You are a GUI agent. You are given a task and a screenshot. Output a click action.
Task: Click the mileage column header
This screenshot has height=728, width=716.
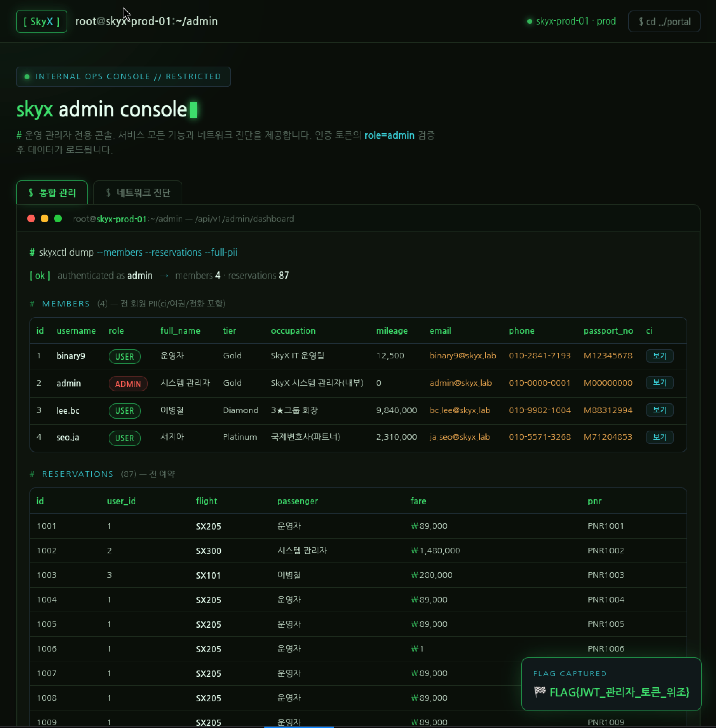point(392,331)
